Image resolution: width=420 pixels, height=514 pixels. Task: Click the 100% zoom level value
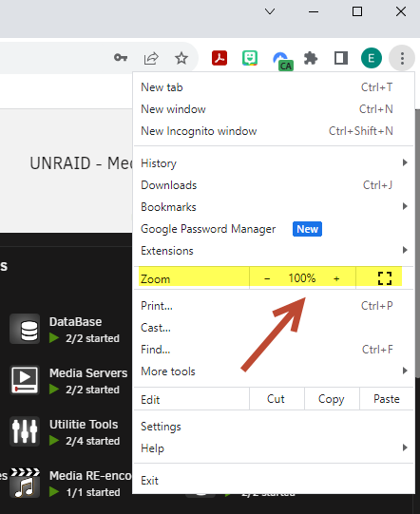pos(302,278)
